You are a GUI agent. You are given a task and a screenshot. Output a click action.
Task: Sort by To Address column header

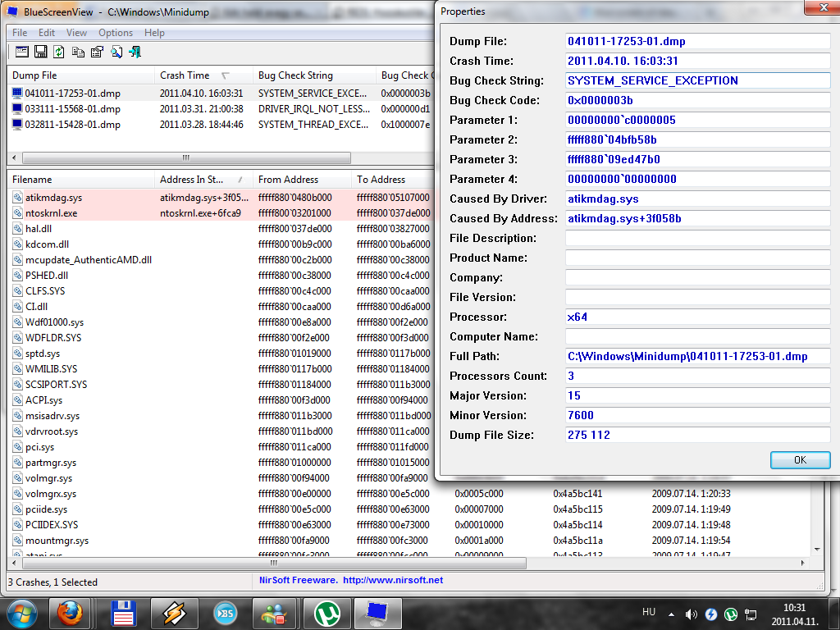pyautogui.click(x=394, y=180)
